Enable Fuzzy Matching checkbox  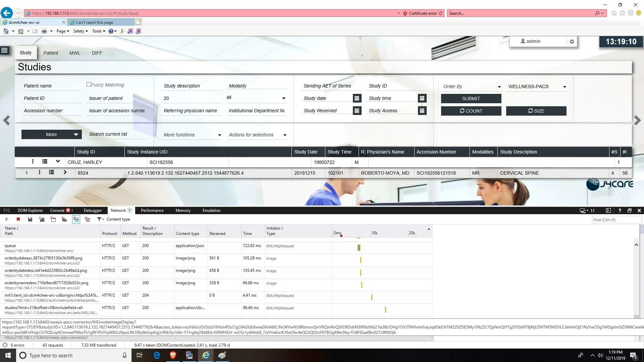pos(89,84)
